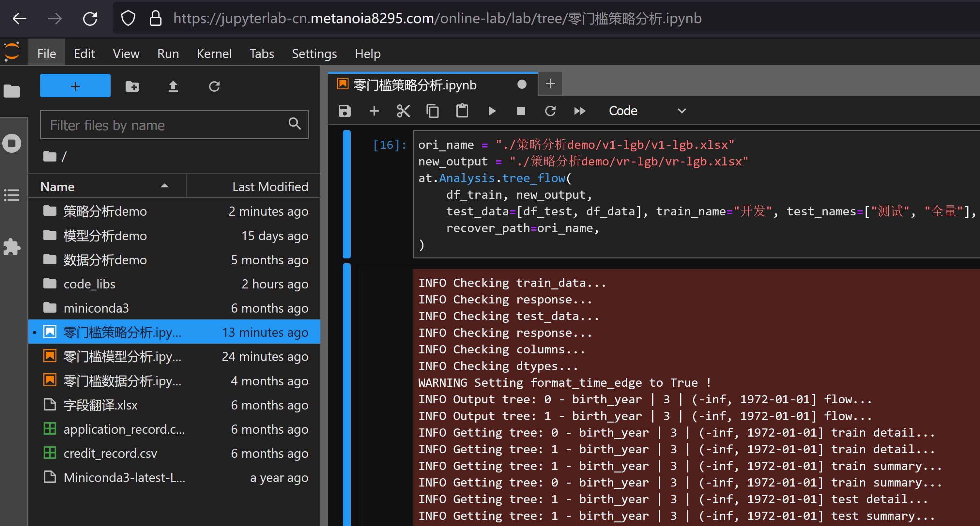Open the 策略分析demo folder

click(x=105, y=211)
